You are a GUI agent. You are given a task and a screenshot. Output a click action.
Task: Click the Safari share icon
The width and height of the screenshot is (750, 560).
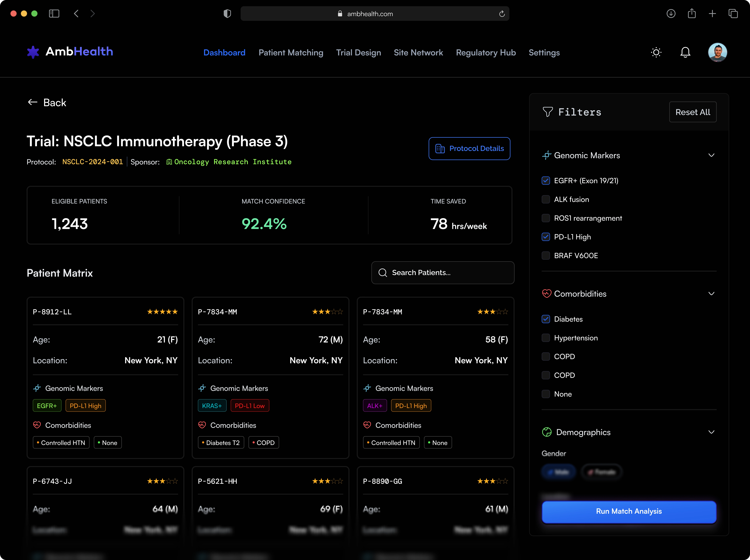click(692, 14)
